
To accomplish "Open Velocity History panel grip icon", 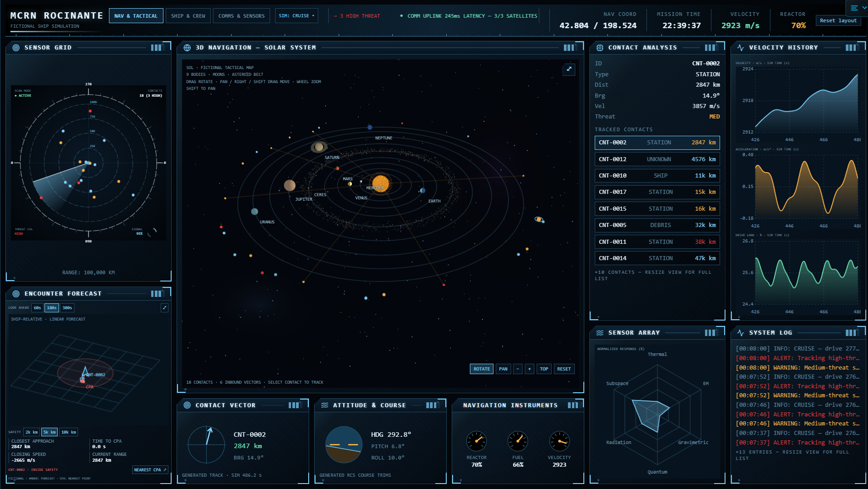I will pos(851,48).
